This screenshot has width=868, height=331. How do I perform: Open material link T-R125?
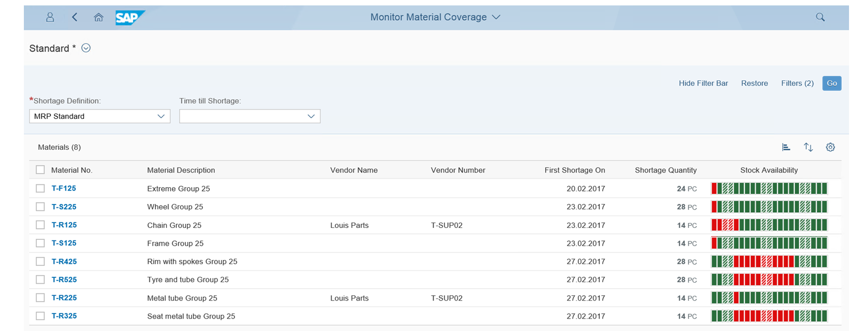64,225
